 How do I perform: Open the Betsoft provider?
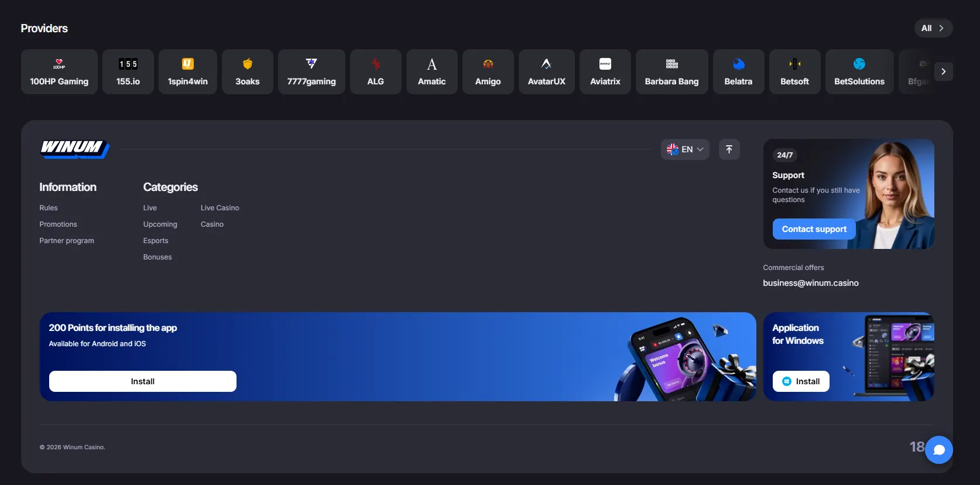coord(795,71)
